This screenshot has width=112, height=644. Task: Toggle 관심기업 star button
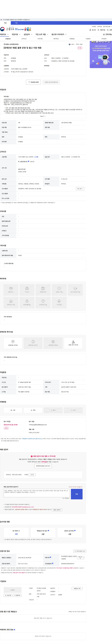[8, 595]
